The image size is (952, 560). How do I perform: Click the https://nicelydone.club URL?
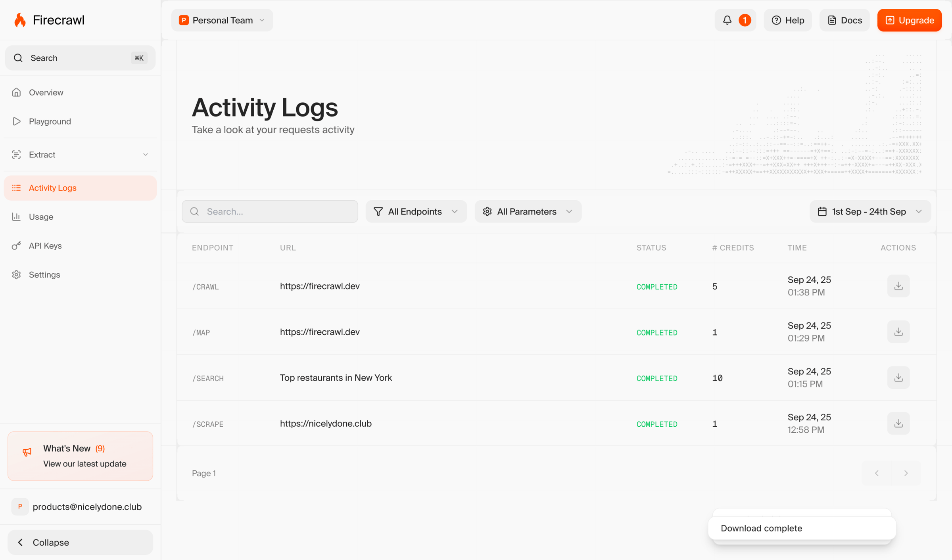[326, 423]
